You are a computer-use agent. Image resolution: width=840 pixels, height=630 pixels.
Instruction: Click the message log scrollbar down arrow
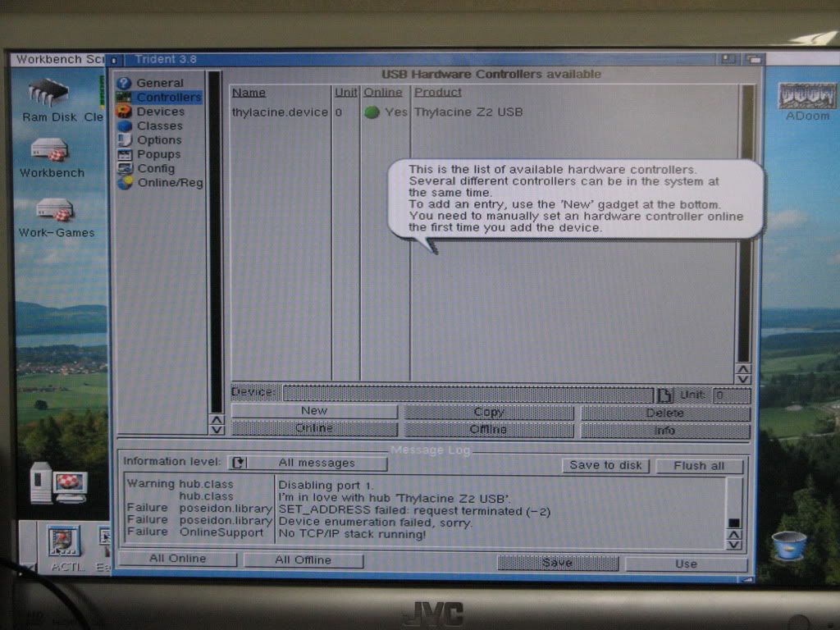[734, 544]
